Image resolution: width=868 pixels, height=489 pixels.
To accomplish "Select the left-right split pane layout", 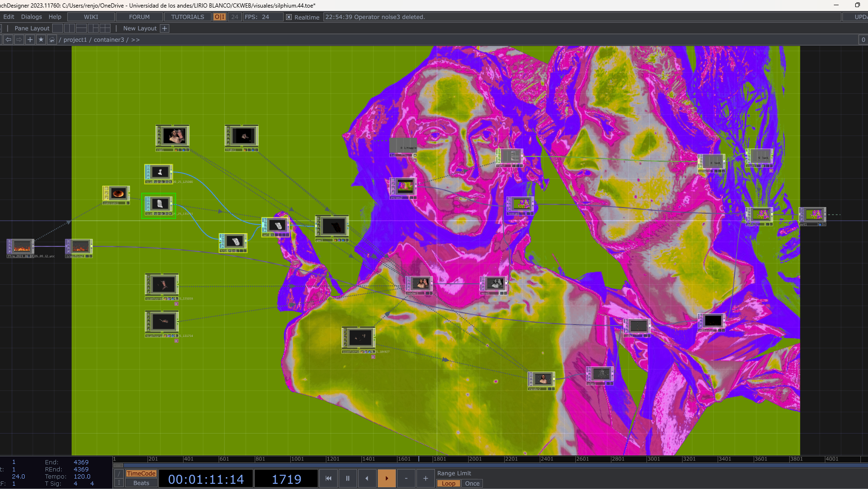I will tap(69, 28).
